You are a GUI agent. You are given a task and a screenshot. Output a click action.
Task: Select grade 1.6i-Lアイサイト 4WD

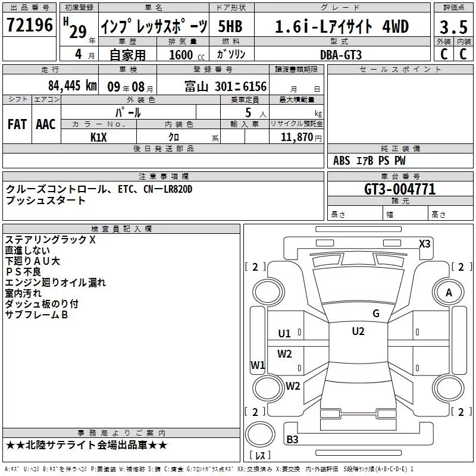[x=342, y=26]
